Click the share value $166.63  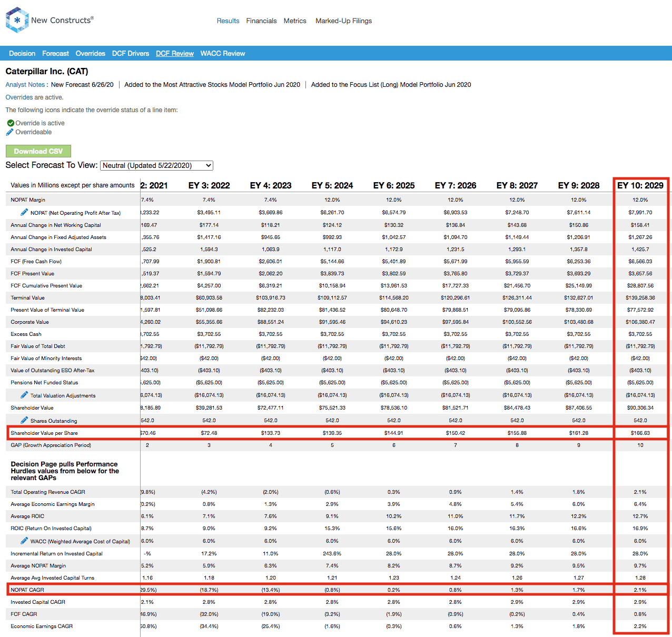pyautogui.click(x=640, y=433)
